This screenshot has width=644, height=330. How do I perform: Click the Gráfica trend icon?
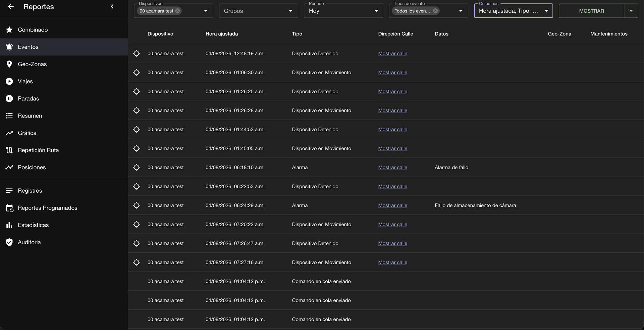pyautogui.click(x=9, y=133)
